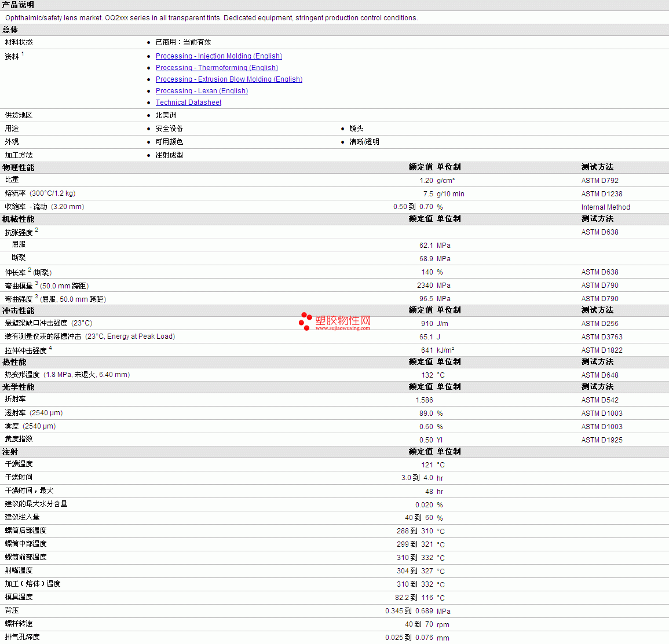The image size is (669, 644).
Task: Select the 安全设备 usage entry
Action: 169,129
